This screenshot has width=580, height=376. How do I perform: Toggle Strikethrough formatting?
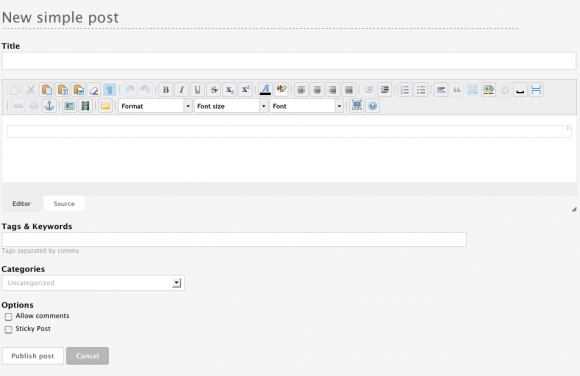pos(213,90)
